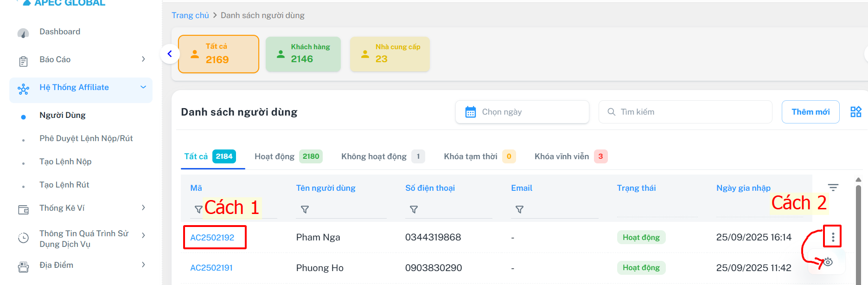Select the Khách hàng 2146 card
This screenshot has width=868, height=285.
(303, 54)
